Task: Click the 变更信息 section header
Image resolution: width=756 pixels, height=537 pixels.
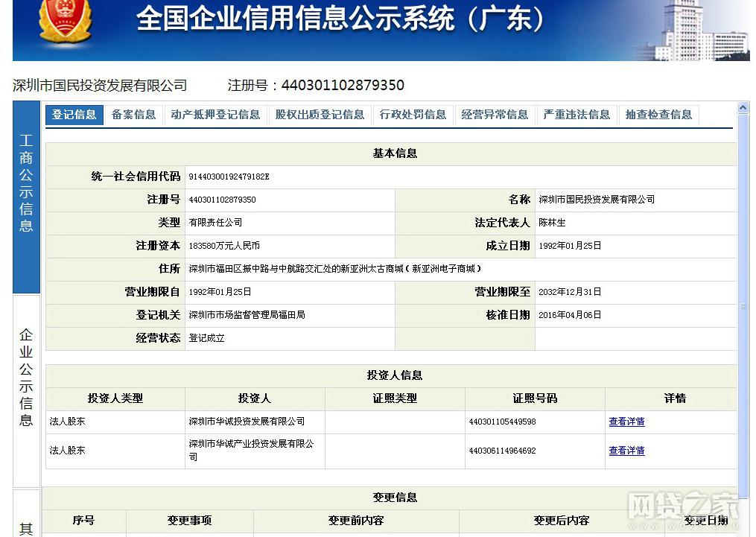Action: tap(395, 498)
